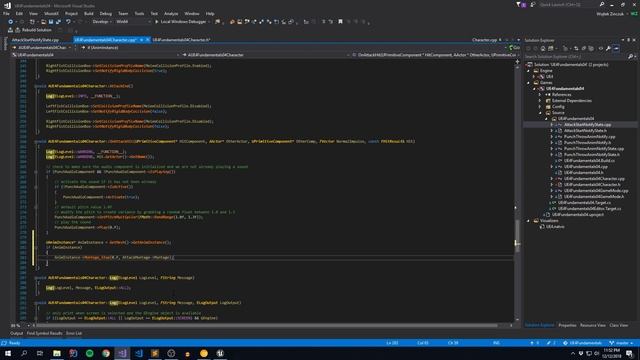The image size is (640, 360).
Task: Switch to the Properties panel tab
Action: tap(567, 325)
